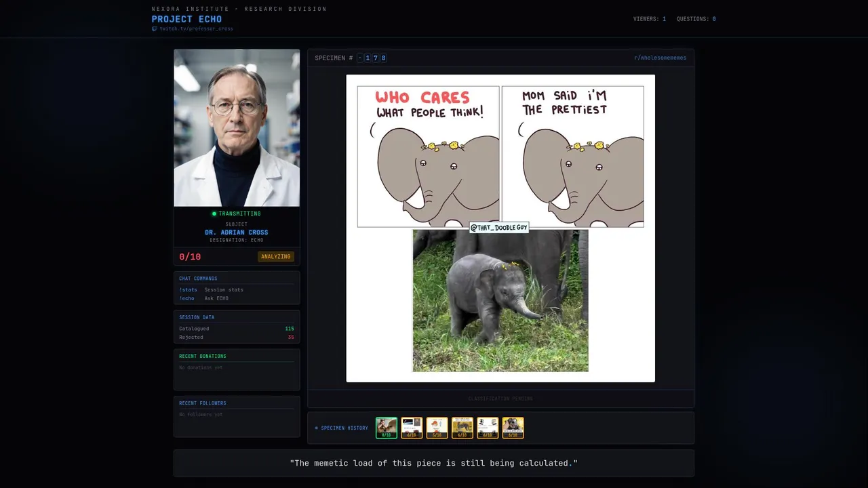
Task: Open the 5/10 rated history thumbnail
Action: point(437,428)
